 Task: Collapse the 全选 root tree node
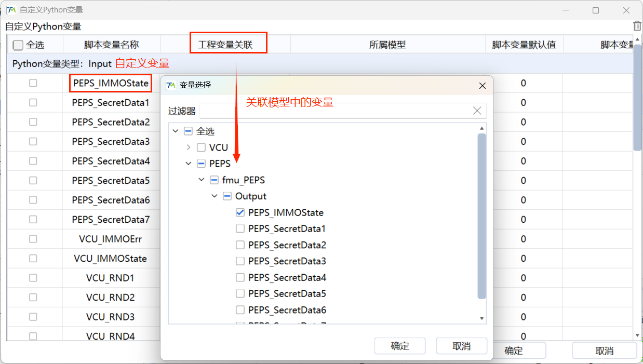click(x=176, y=131)
